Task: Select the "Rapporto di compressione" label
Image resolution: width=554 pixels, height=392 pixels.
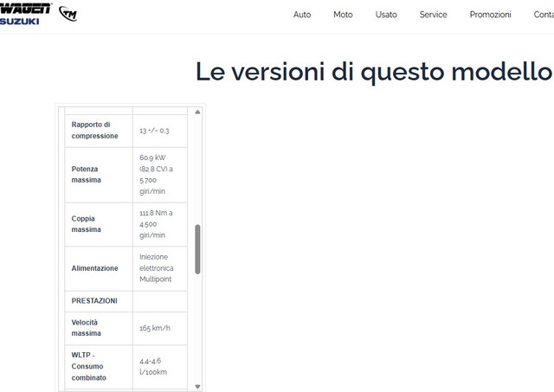Action: point(94,131)
